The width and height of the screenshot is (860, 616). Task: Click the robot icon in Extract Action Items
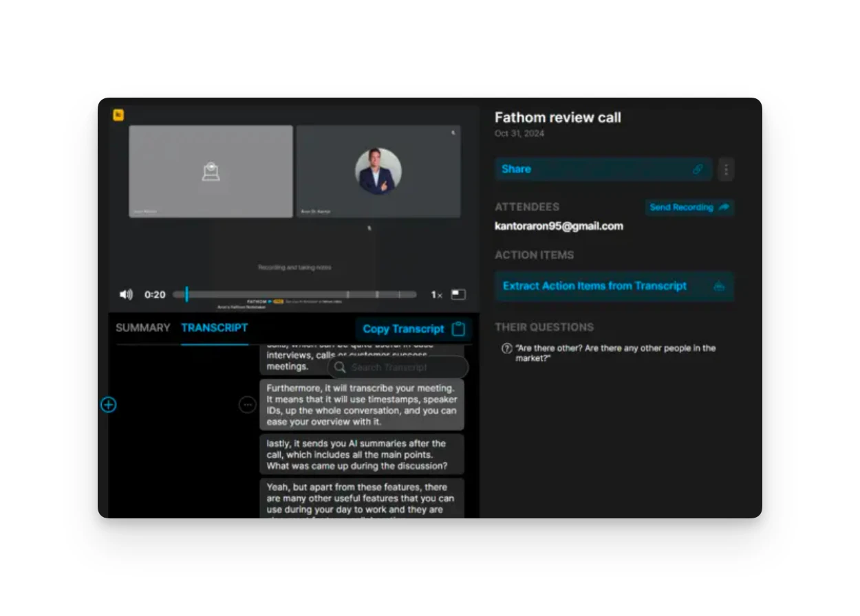pos(719,286)
